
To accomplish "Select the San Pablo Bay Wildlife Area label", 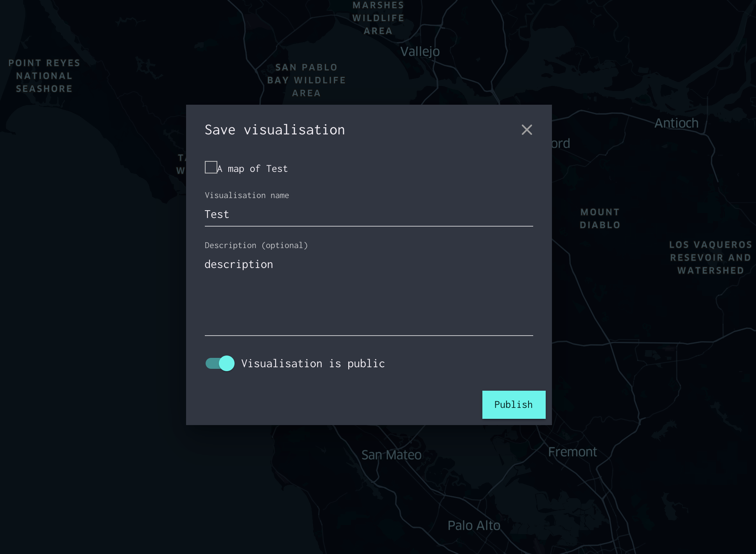I will 306,80.
